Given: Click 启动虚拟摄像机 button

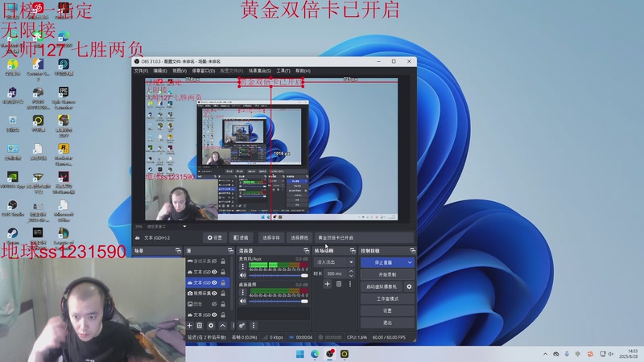Looking at the screenshot, I should tap(382, 286).
